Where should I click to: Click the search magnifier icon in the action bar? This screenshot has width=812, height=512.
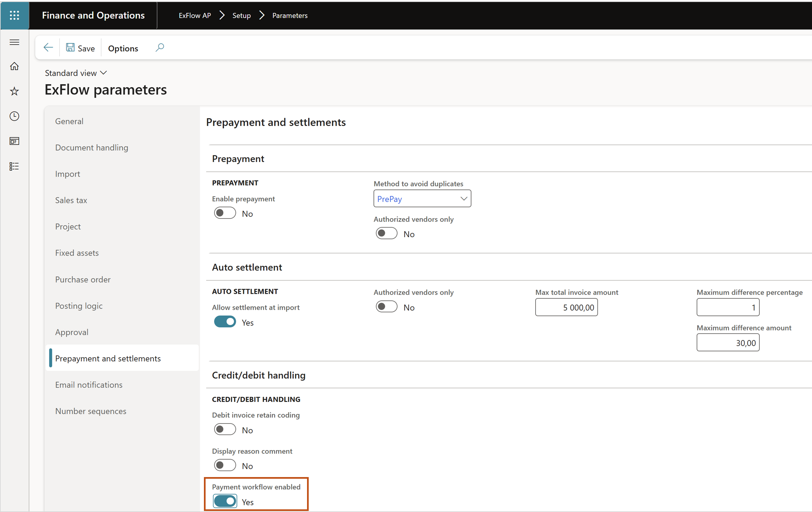coord(160,48)
